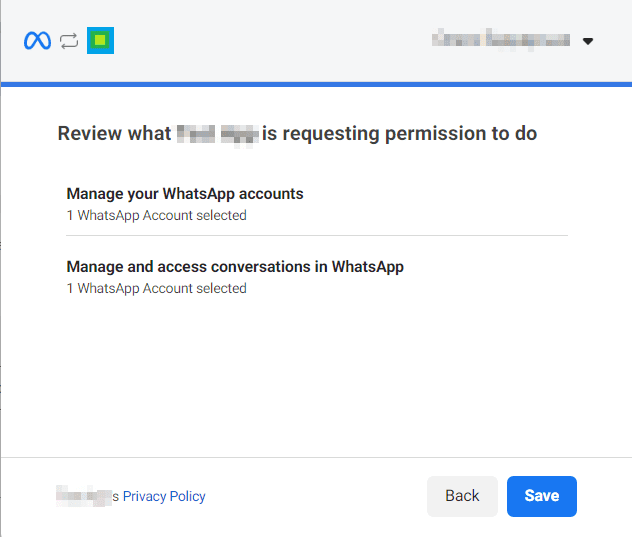Image resolution: width=632 pixels, height=537 pixels.
Task: Click '1 WhatsApp Account selected' under accounts
Action: click(x=156, y=215)
